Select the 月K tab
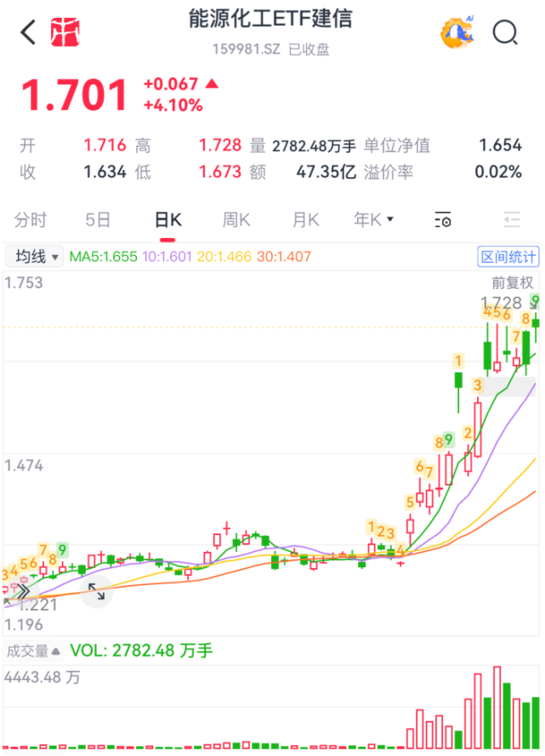The image size is (545, 756). click(305, 220)
